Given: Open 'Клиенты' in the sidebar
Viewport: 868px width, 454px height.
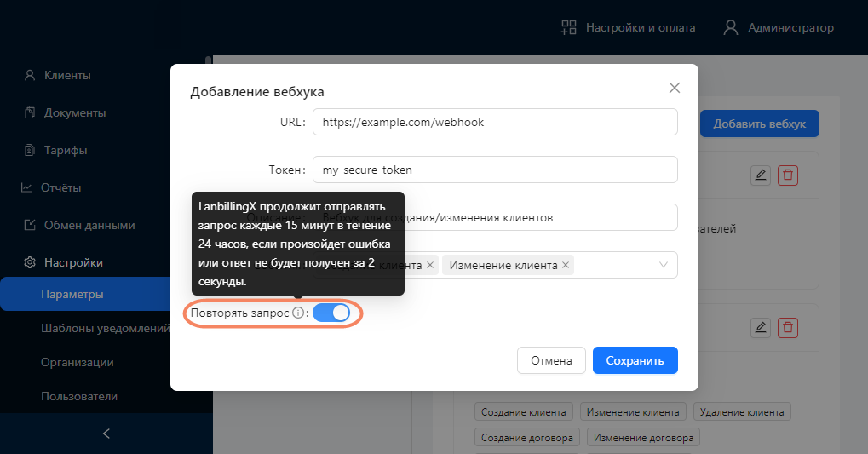Looking at the screenshot, I should pyautogui.click(x=67, y=75).
